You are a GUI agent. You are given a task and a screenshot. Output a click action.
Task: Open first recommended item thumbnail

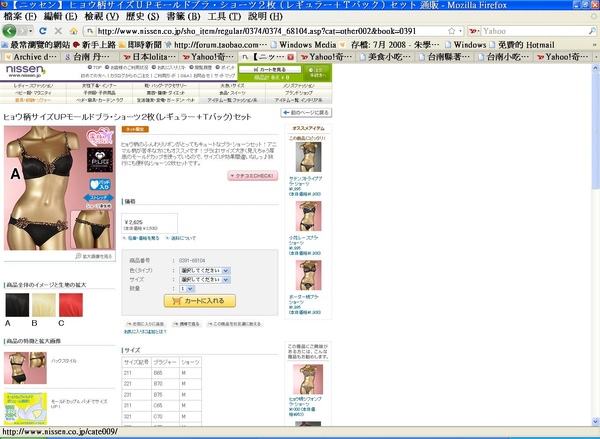[308, 157]
